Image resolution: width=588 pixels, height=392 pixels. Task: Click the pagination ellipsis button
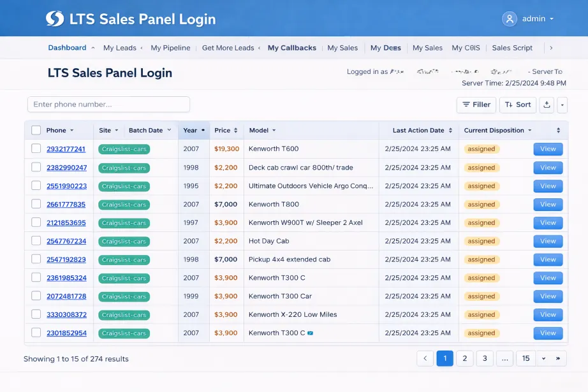tap(504, 359)
